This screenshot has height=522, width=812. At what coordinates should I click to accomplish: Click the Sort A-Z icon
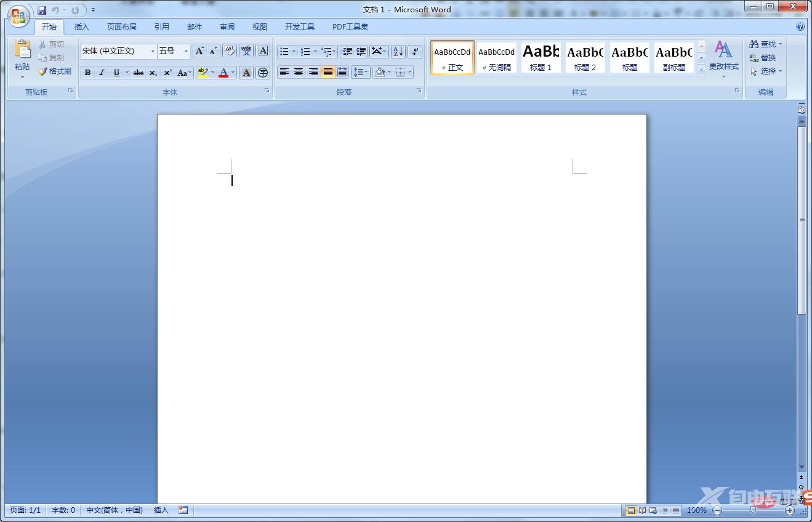click(x=398, y=52)
